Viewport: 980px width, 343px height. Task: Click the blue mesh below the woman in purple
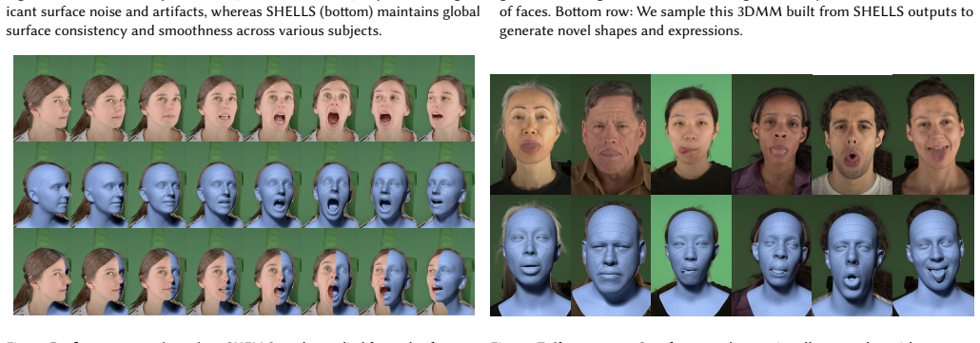772,255
